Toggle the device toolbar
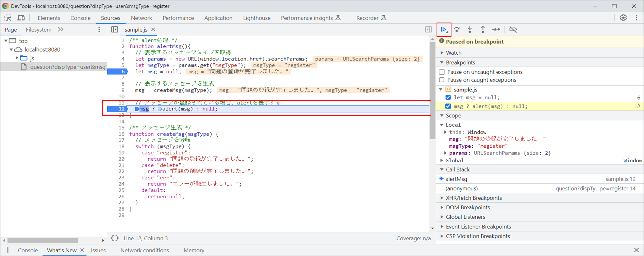Viewport: 644px width, 256px height. 21,18
